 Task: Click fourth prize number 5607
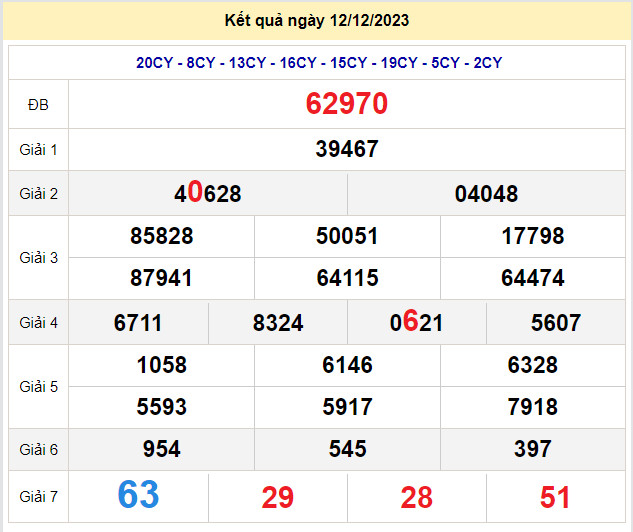556,323
